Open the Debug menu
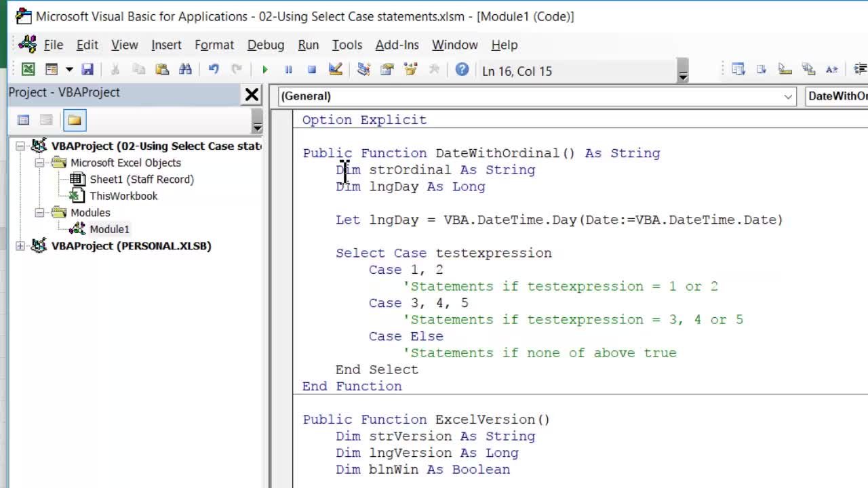 point(266,45)
